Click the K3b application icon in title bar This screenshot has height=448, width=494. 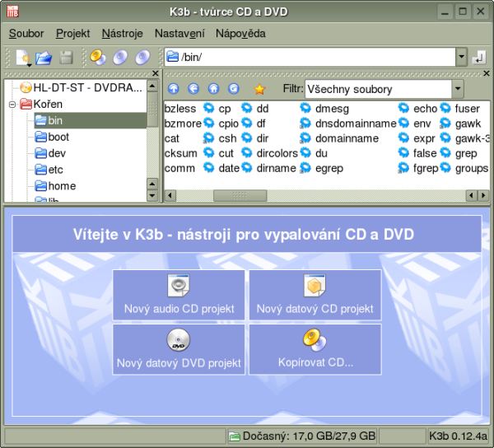[12, 12]
